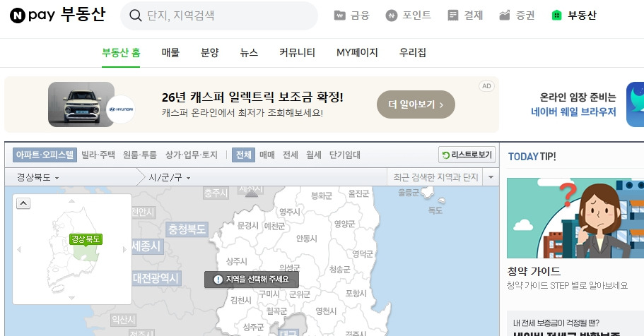
Task: Select 영덕군 on the map
Action: (x=363, y=254)
